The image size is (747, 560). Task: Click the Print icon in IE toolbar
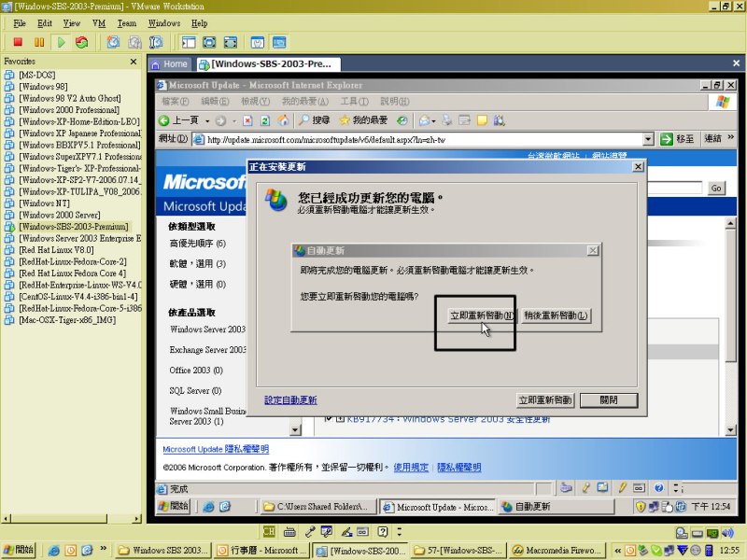click(447, 120)
